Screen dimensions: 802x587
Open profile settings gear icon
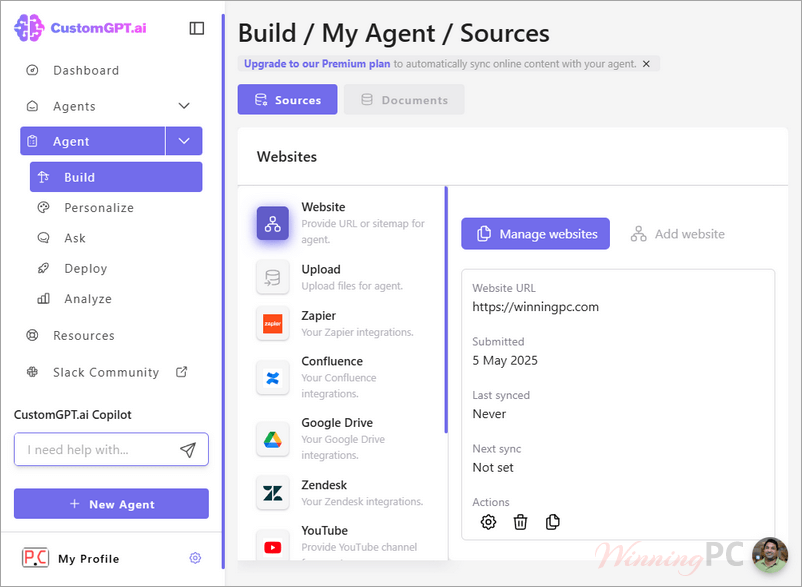195,558
